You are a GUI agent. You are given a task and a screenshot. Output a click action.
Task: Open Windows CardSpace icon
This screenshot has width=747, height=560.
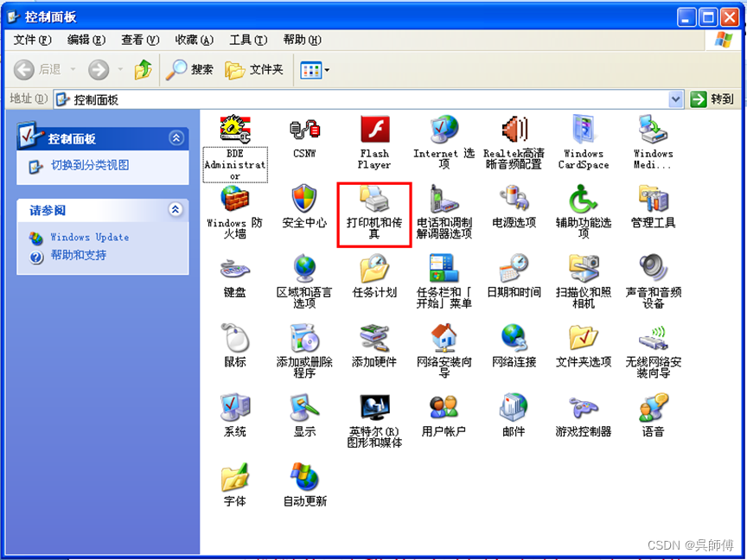(584, 130)
